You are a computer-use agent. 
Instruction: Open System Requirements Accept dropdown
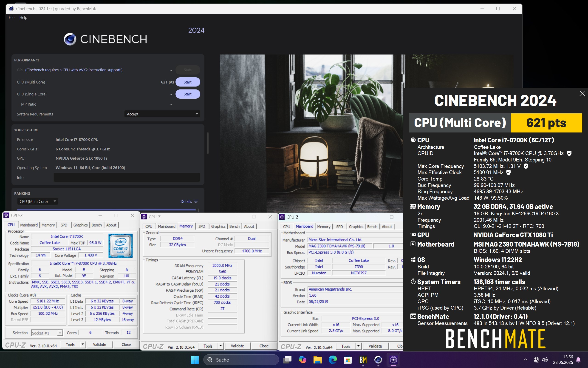pos(162,114)
